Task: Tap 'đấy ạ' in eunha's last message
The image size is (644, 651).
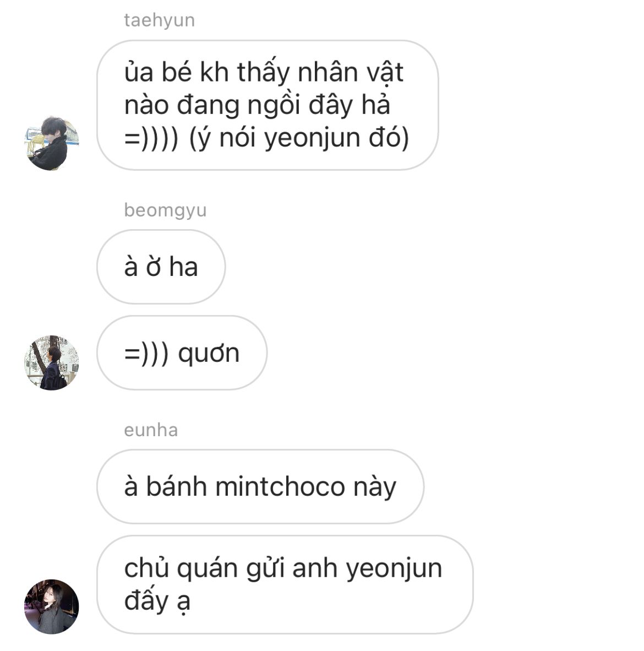Action: pyautogui.click(x=157, y=601)
